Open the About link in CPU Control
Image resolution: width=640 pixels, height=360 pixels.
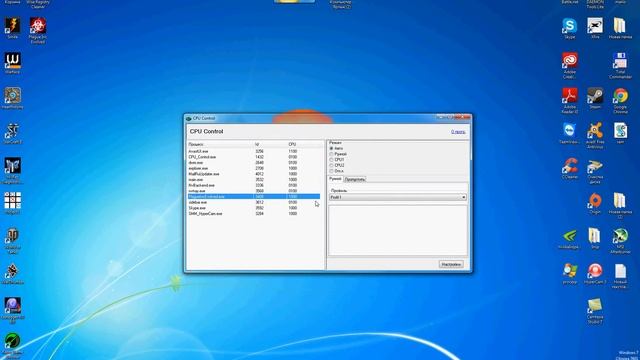(458, 132)
